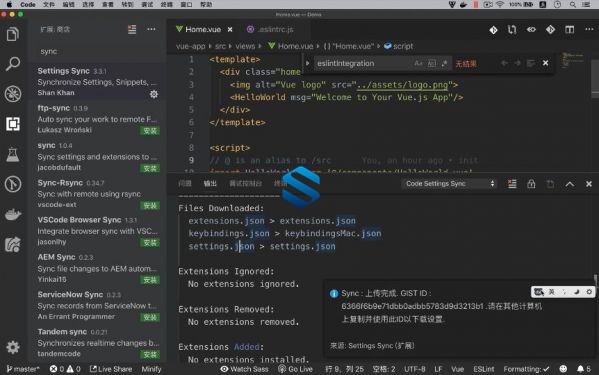Install the Sync-Rsync extension
This screenshot has height=375, width=599.
(150, 205)
